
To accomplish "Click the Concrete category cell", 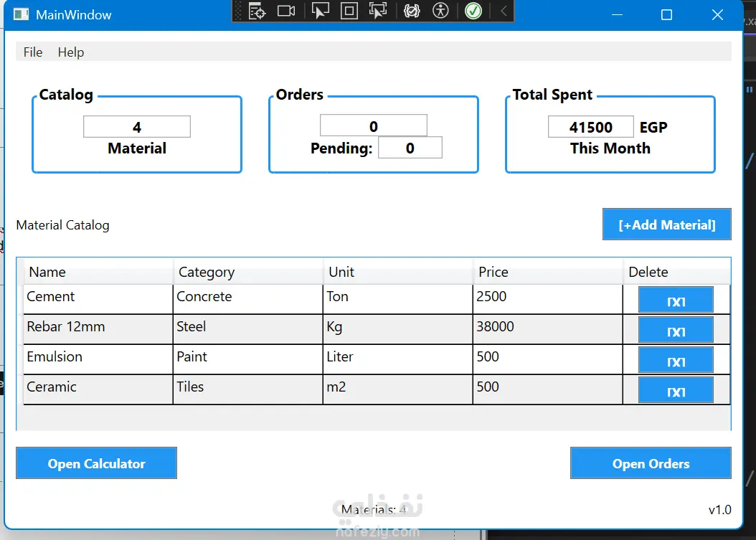I will 248,300.
